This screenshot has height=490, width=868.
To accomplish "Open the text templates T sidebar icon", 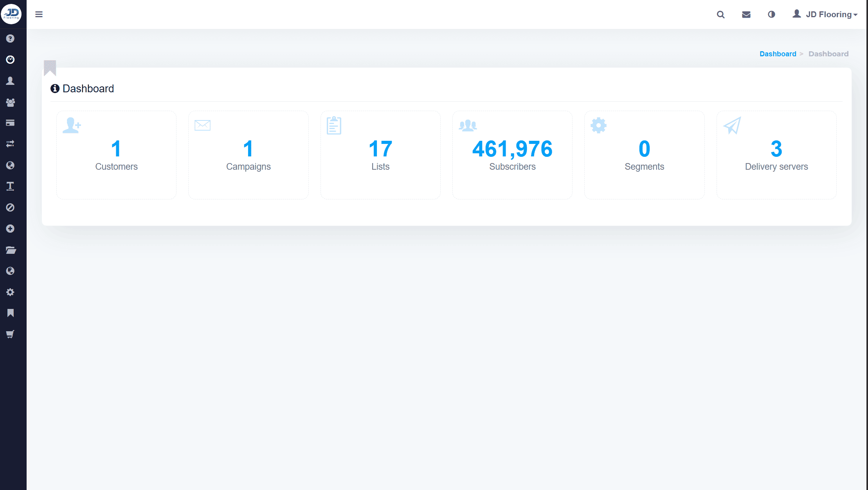I will coord(11,186).
